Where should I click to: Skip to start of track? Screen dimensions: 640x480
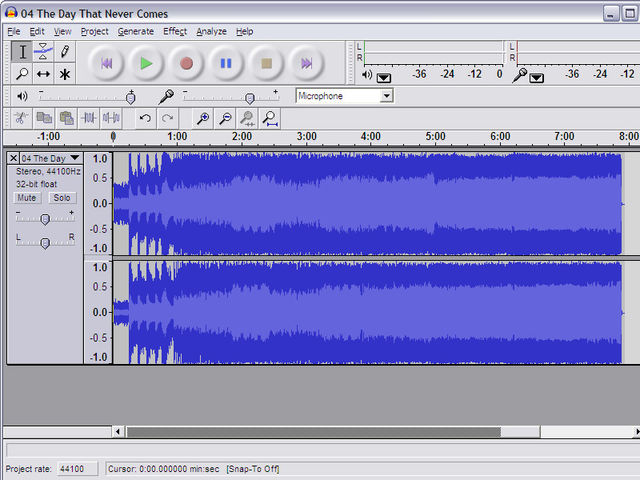click(106, 63)
